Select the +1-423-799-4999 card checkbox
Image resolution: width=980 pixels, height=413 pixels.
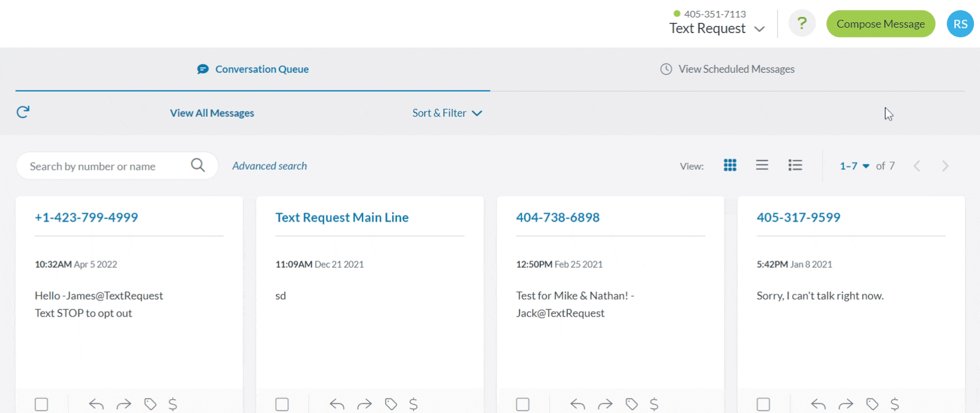click(42, 404)
